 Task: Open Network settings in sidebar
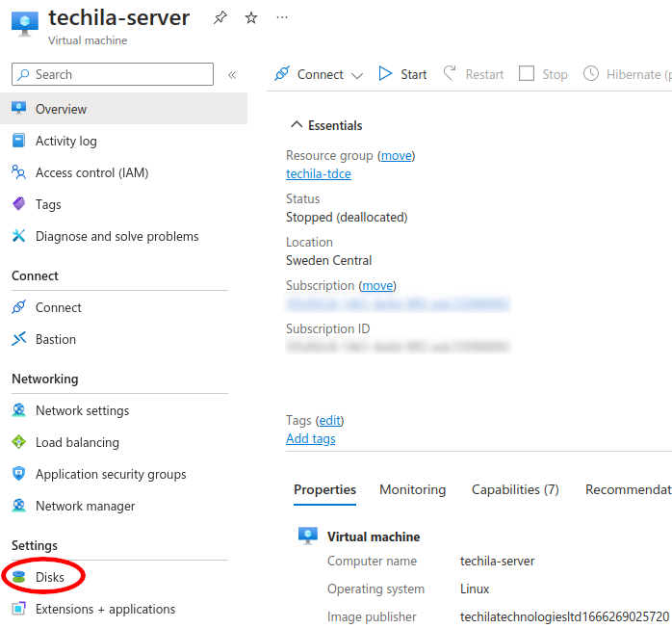pyautogui.click(x=82, y=410)
